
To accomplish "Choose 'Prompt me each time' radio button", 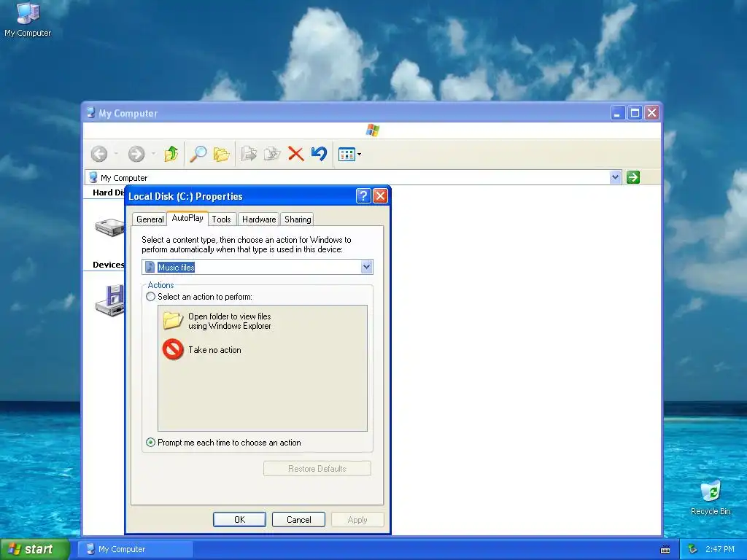I will [150, 443].
